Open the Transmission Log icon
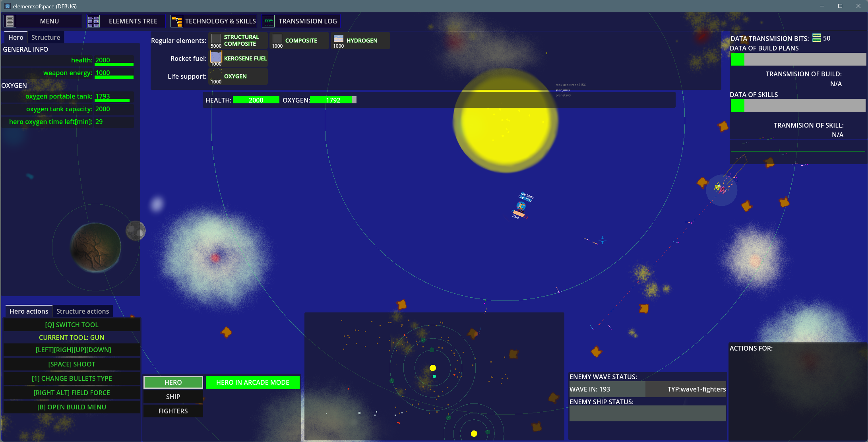Viewport: 868px width, 442px height. click(268, 21)
